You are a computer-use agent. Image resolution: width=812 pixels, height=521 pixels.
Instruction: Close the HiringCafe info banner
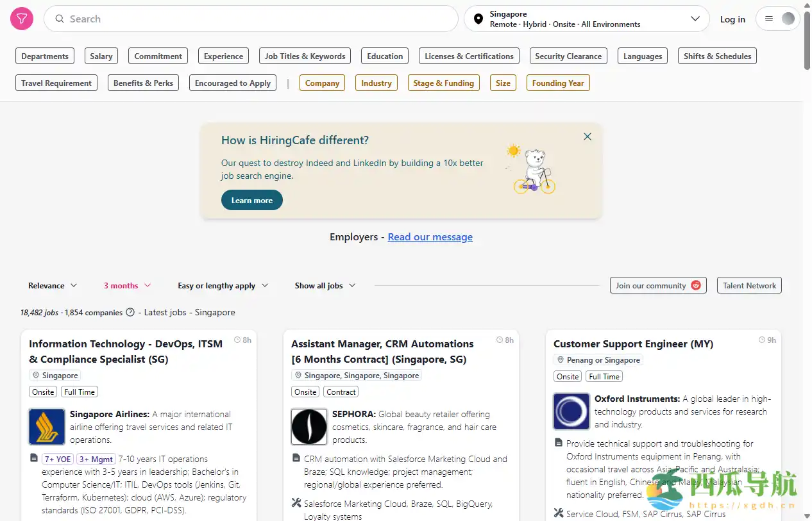(x=587, y=136)
